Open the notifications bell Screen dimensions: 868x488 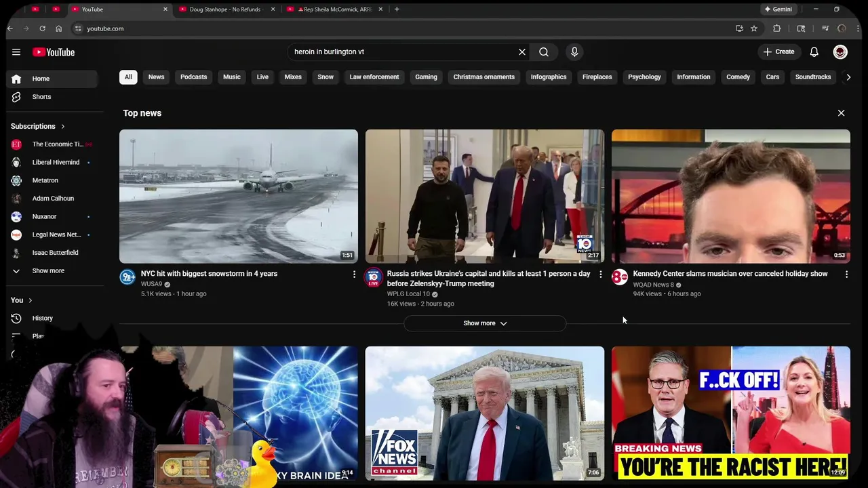[x=814, y=52]
